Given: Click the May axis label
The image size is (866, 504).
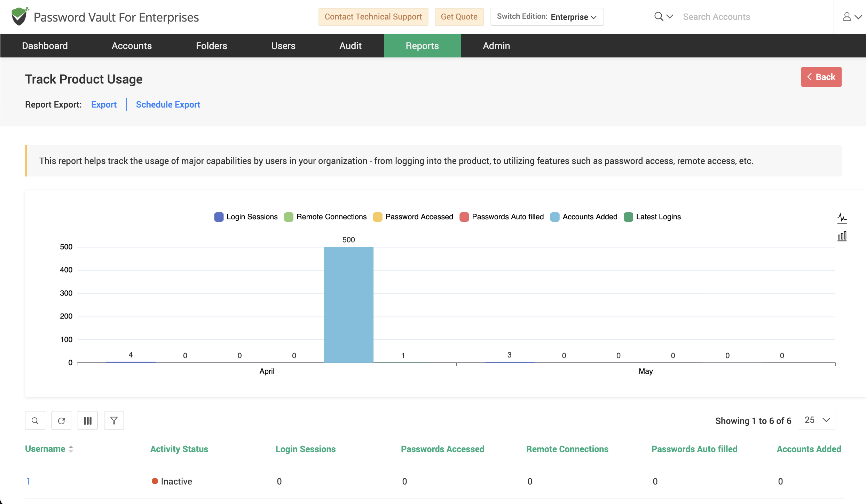Looking at the screenshot, I should (646, 371).
